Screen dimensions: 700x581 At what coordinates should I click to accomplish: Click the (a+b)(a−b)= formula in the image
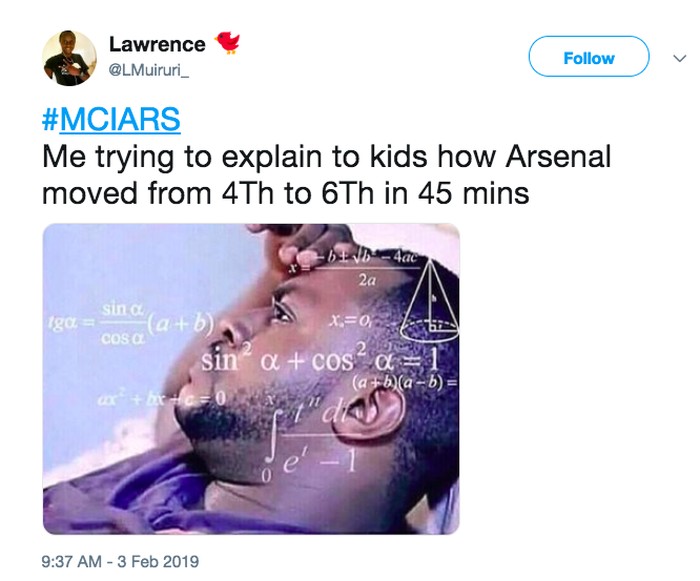tap(405, 382)
